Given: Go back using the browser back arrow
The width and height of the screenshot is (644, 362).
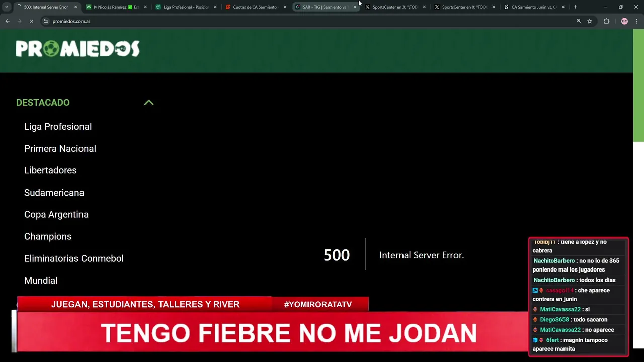Looking at the screenshot, I should click(x=8, y=21).
